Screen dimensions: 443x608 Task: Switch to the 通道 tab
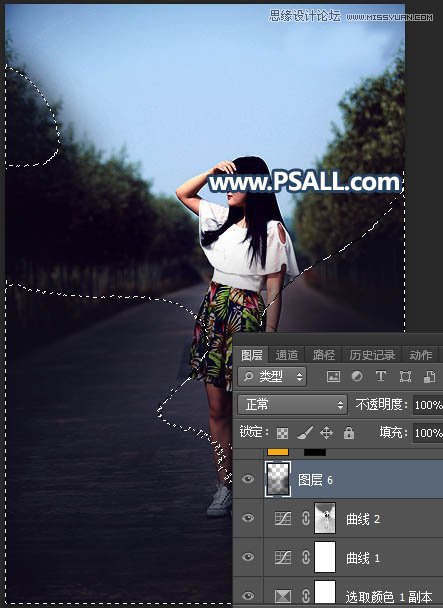pyautogui.click(x=287, y=355)
